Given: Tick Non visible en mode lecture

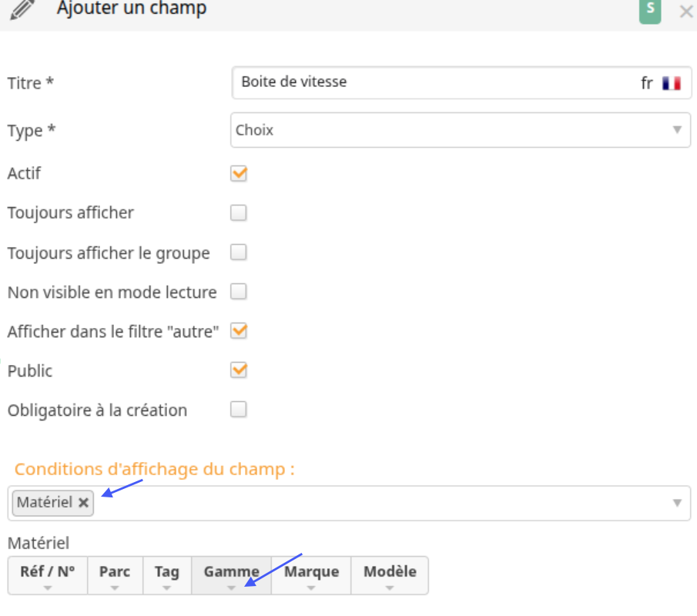Looking at the screenshot, I should pyautogui.click(x=239, y=292).
